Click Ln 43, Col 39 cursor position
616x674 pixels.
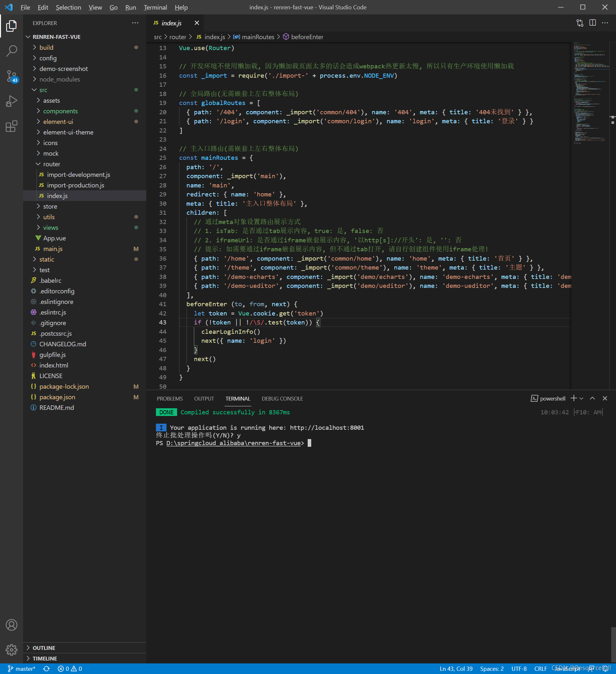pyautogui.click(x=456, y=669)
